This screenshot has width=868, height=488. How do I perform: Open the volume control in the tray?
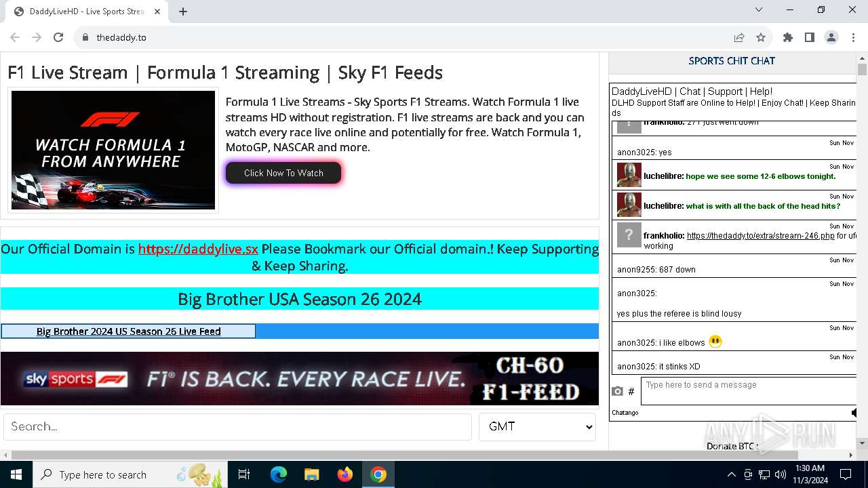[x=780, y=474]
